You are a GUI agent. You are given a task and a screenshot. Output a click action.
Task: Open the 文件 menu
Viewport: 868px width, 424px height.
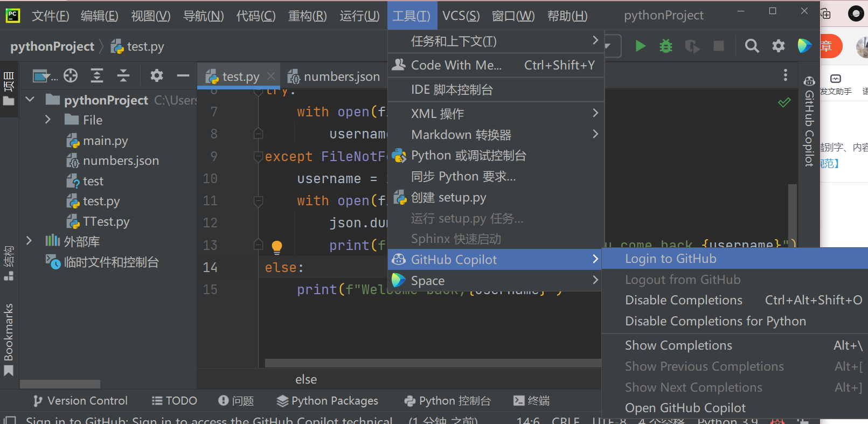50,16
